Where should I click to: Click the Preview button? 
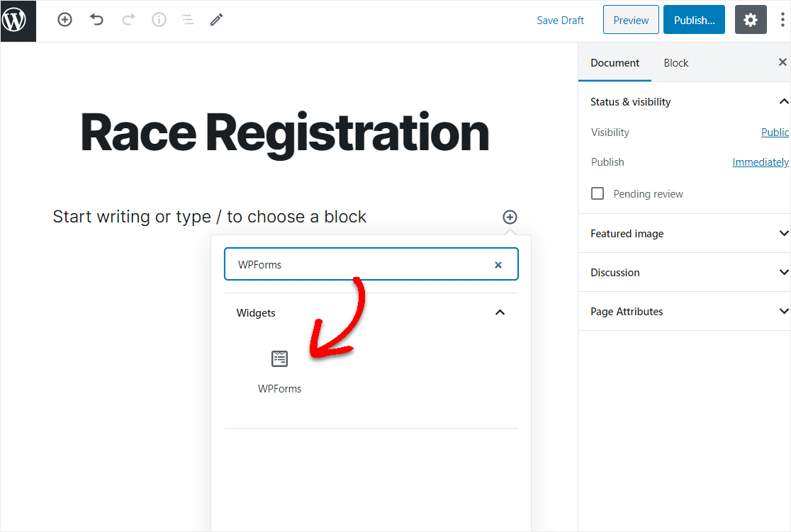pos(630,19)
